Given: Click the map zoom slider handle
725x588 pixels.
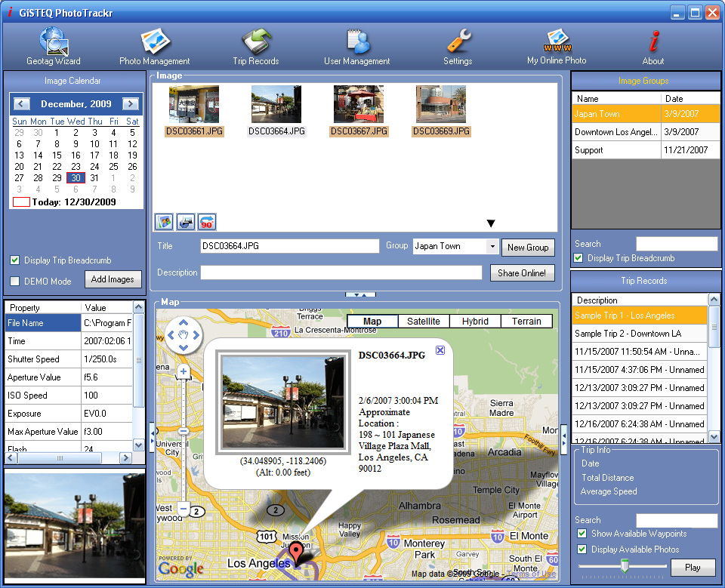Looking at the screenshot, I should tap(184, 431).
